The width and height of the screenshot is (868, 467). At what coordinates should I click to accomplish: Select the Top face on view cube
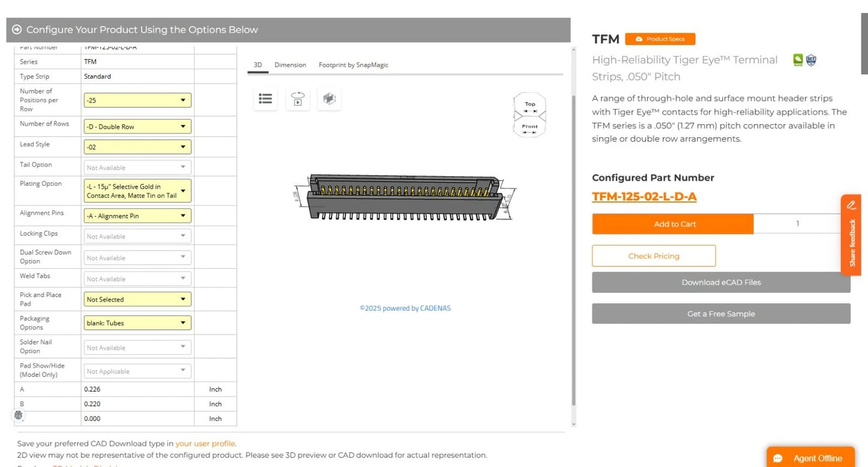(x=529, y=105)
